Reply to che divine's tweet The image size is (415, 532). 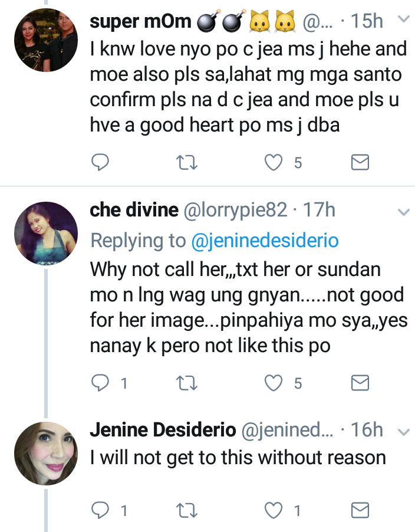(101, 383)
